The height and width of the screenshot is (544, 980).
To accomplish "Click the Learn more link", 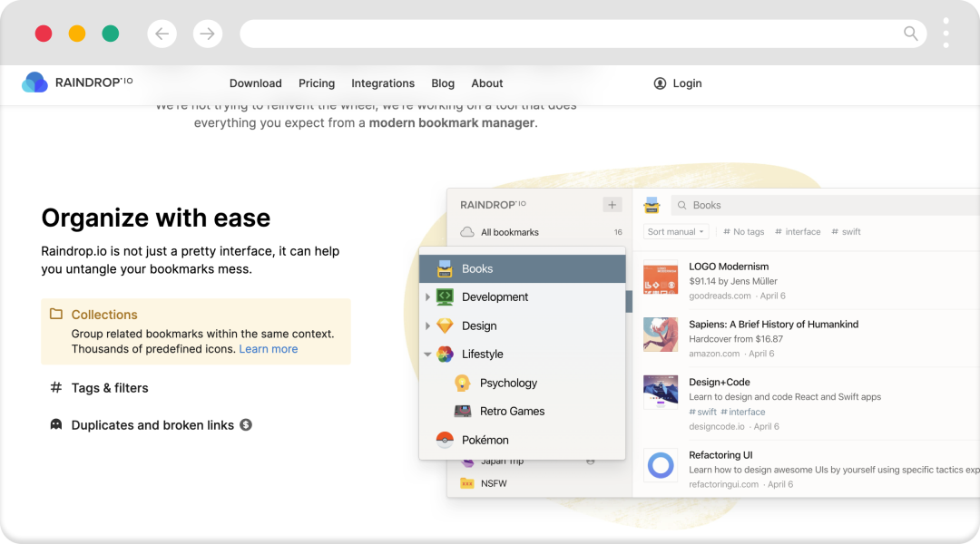I will [268, 349].
